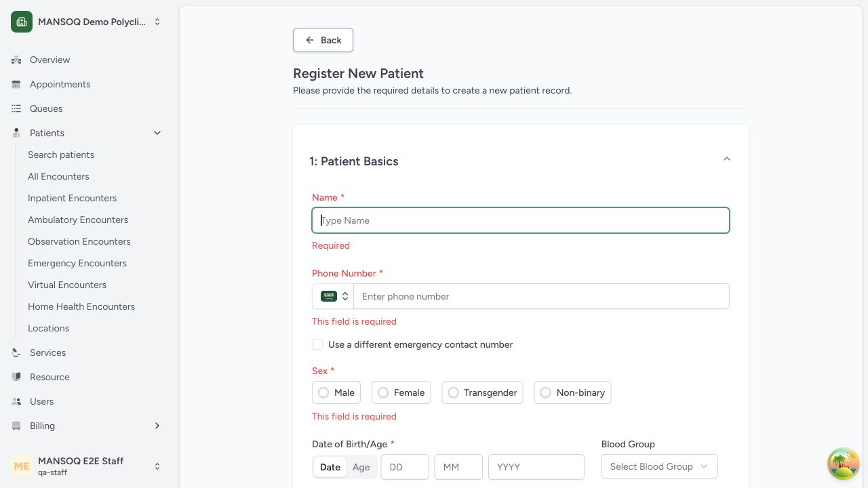The width and height of the screenshot is (868, 488).
Task: Select Transgender sex option
Action: coord(482,392)
